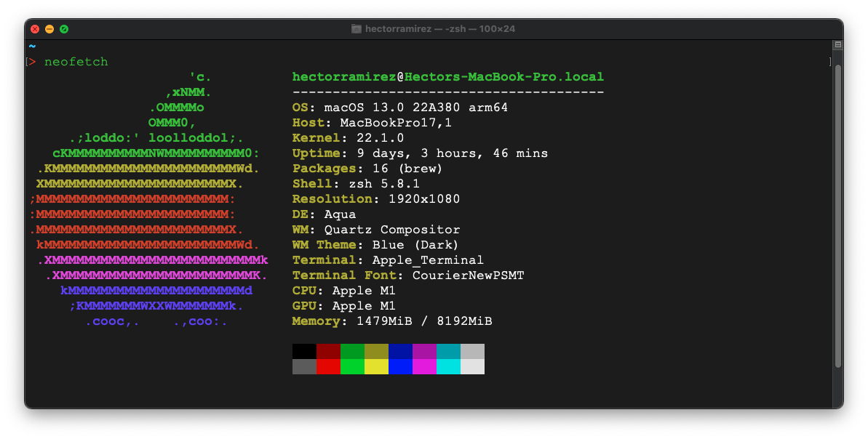Click the Terminal line Apple_Terminal
Viewport: 868px width, 439px height.
coord(388,260)
